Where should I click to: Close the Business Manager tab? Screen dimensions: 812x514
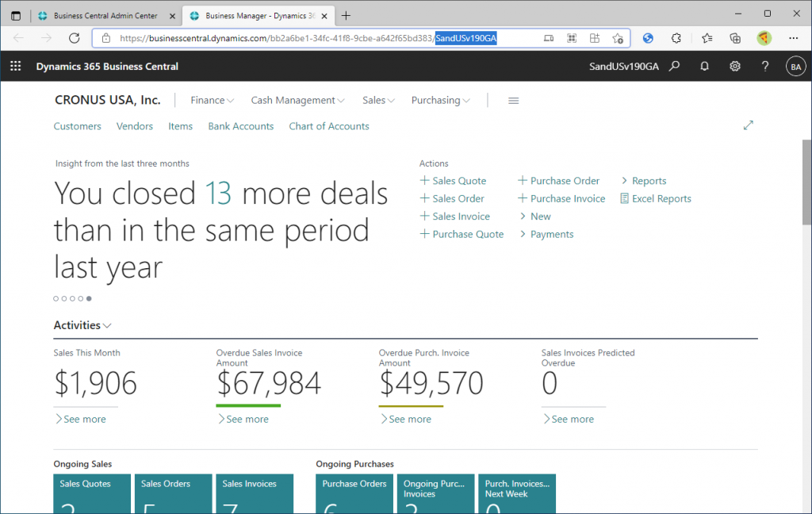coord(324,16)
